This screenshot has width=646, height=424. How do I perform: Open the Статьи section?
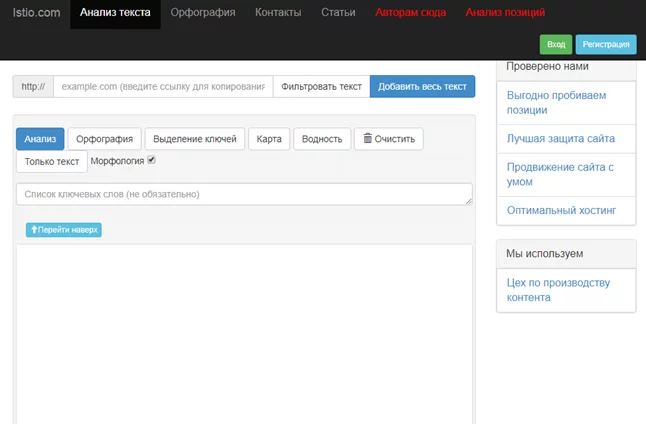(338, 12)
